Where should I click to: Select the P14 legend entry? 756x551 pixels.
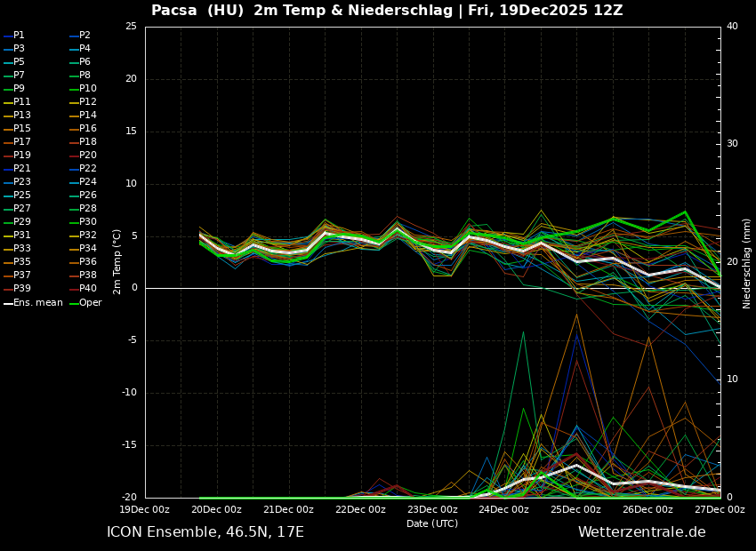pyautogui.click(x=87, y=116)
